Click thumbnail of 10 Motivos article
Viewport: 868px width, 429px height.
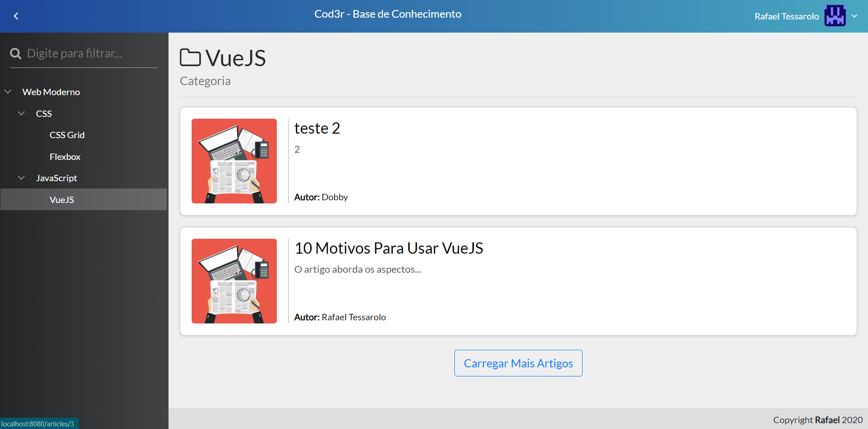(x=234, y=281)
